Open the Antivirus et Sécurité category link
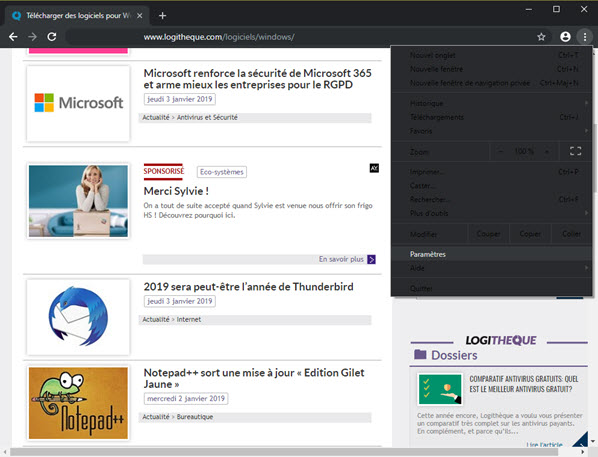This screenshot has height=457, width=598. coord(207,117)
